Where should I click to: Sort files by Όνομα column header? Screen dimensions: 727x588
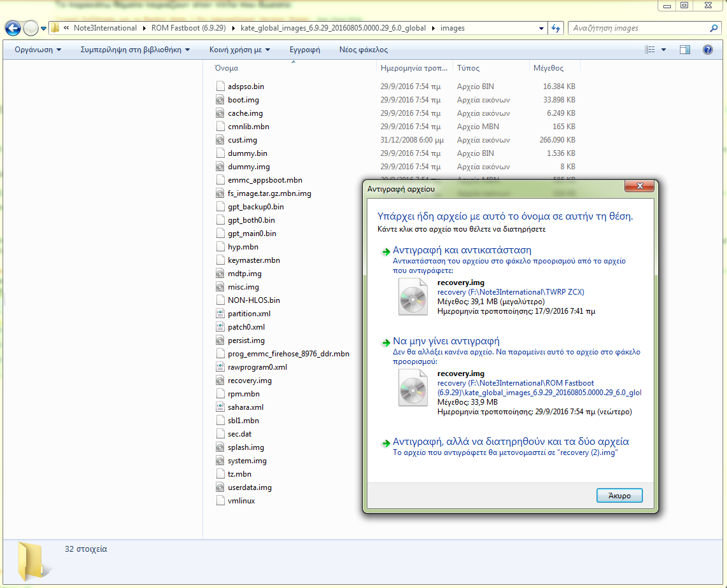tap(227, 68)
